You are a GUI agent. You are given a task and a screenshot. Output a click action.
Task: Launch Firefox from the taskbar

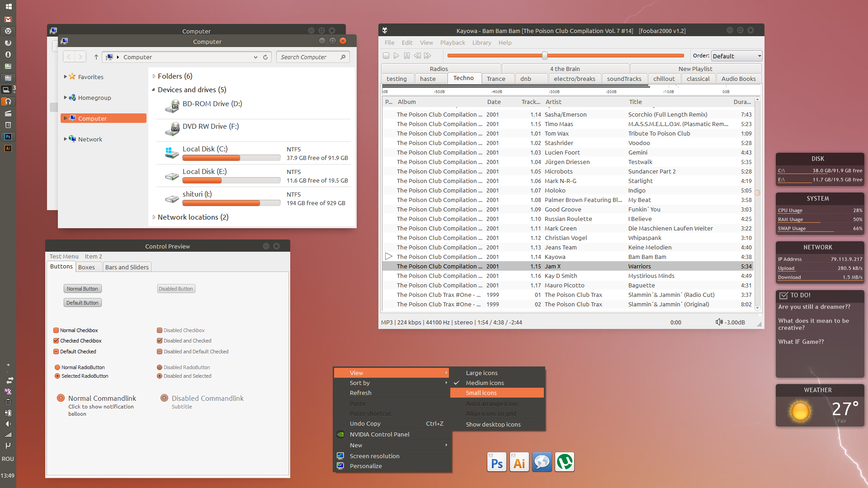point(8,43)
